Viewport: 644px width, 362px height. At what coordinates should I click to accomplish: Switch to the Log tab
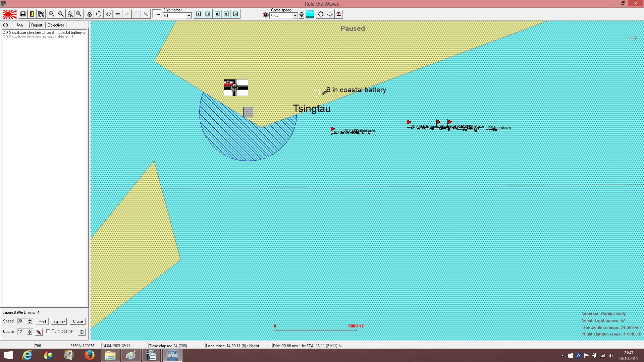point(20,25)
